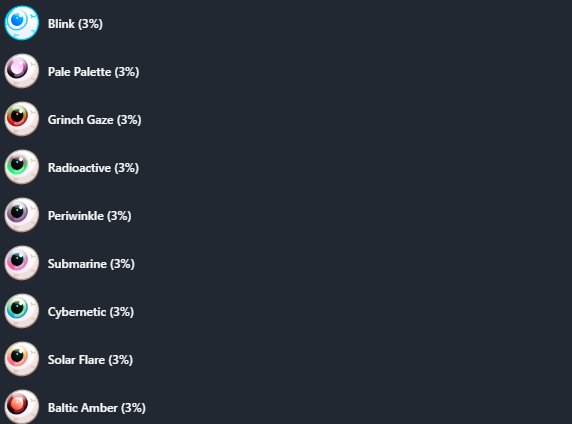Image resolution: width=572 pixels, height=424 pixels.
Task: Select the Blink name label
Action: click(61, 24)
